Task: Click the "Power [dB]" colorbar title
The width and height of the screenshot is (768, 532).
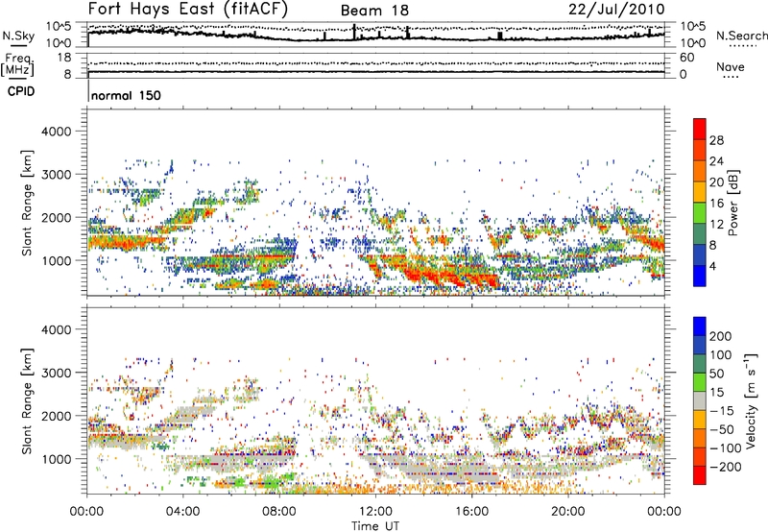Action: click(x=733, y=203)
